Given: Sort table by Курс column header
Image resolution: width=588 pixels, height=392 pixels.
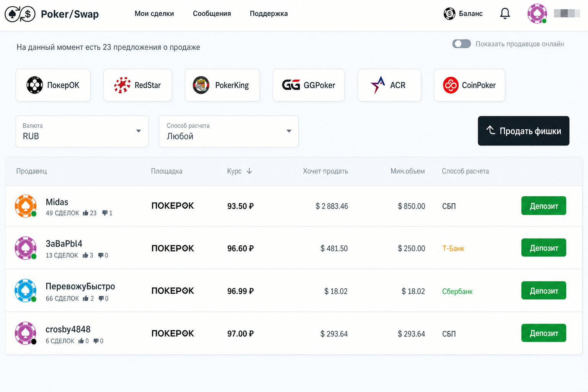Looking at the screenshot, I should tap(234, 171).
